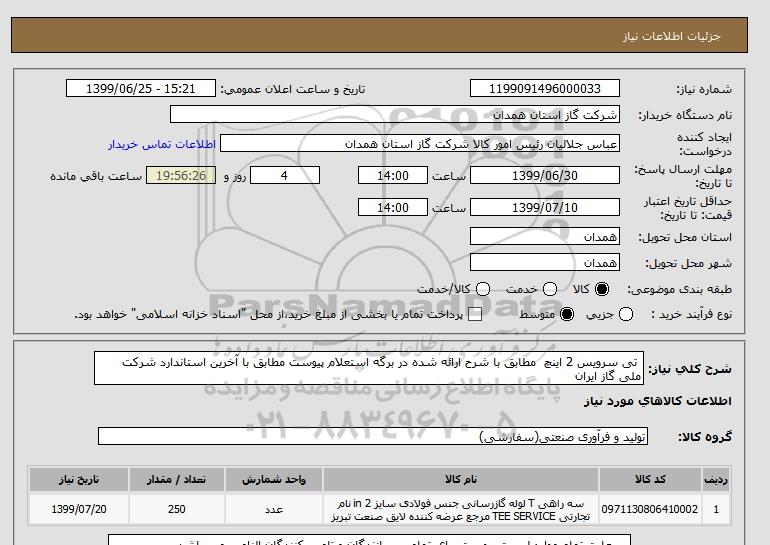Click the delivery city field شهر محل تحویل
The image size is (770, 545).
click(545, 263)
